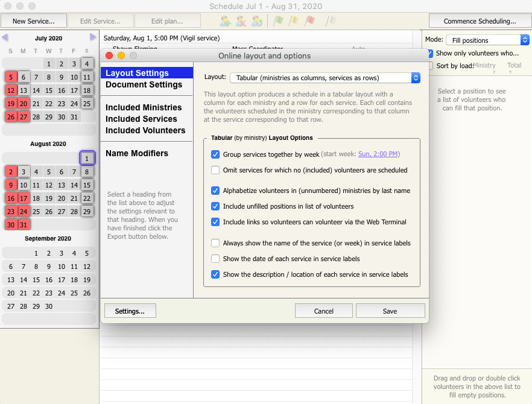The width and height of the screenshot is (532, 404).
Task: Select red-highlighted July 12 on calendar
Action: 11,90
